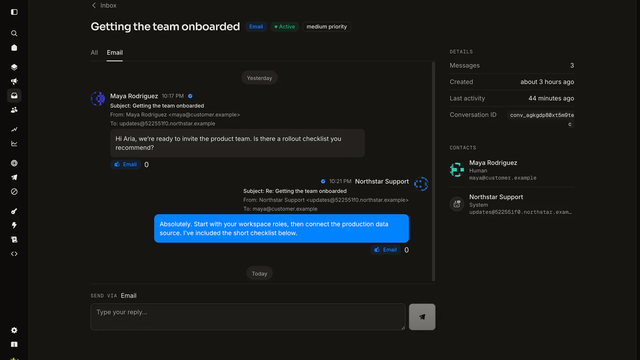Screen dimensions: 640x360
Task: Click '44 minutes ago' Last activity value
Action: (551, 98)
